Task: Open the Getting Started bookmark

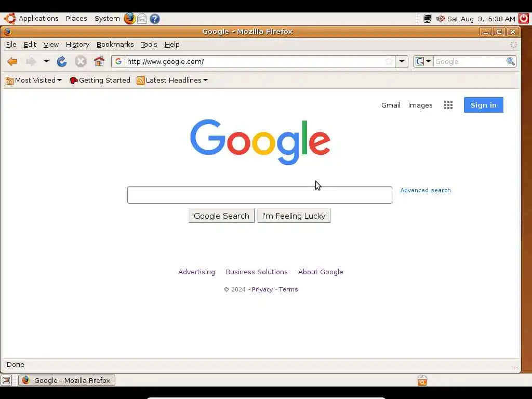Action: [100, 81]
